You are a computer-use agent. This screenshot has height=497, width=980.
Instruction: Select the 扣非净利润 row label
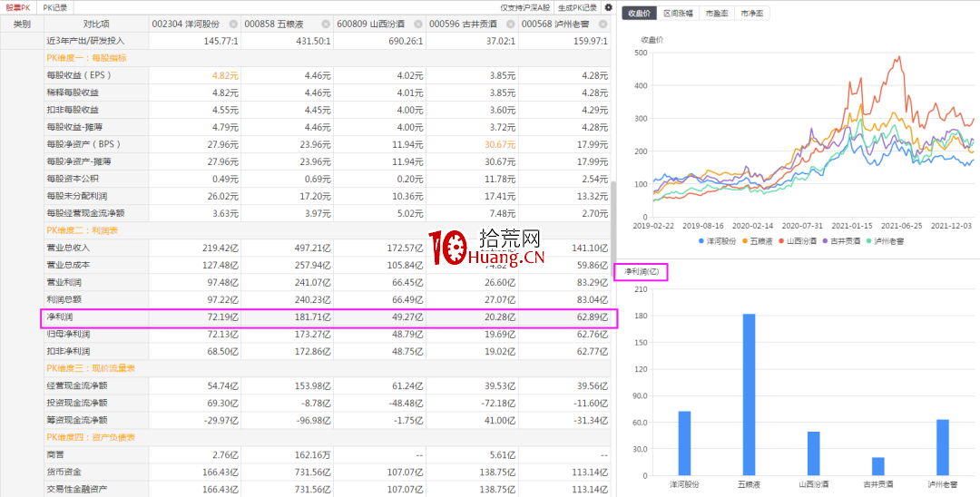(68, 352)
